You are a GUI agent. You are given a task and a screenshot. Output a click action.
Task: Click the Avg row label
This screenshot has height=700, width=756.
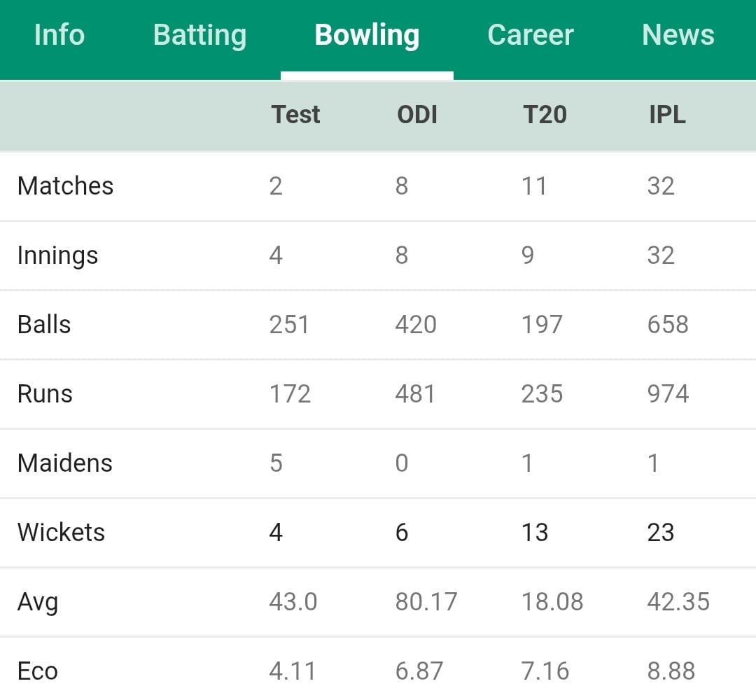[37, 601]
